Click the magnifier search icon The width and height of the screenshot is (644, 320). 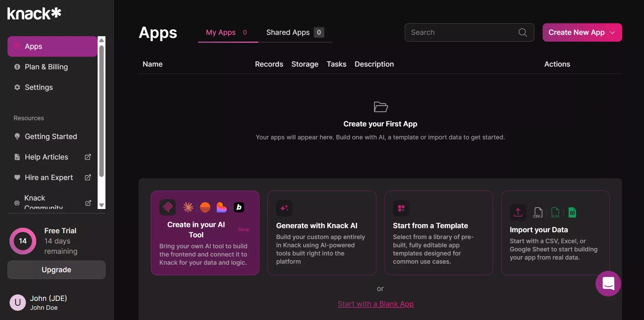[523, 32]
